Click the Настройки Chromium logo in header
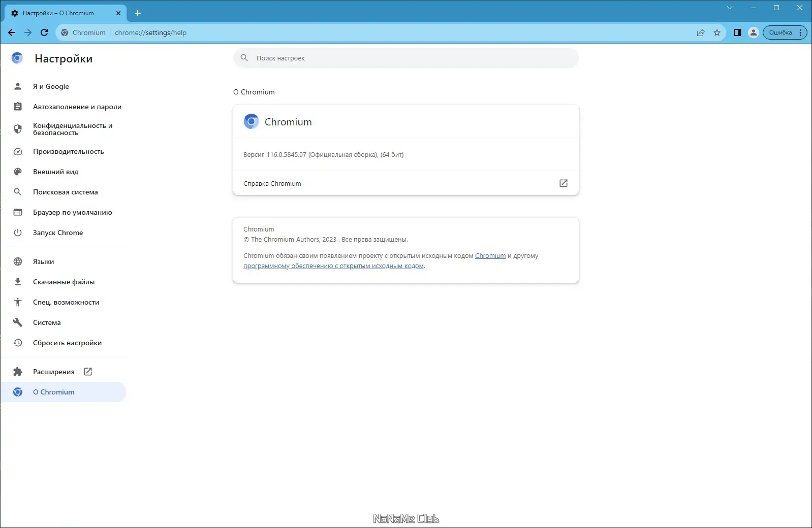This screenshot has width=812, height=528. click(17, 58)
